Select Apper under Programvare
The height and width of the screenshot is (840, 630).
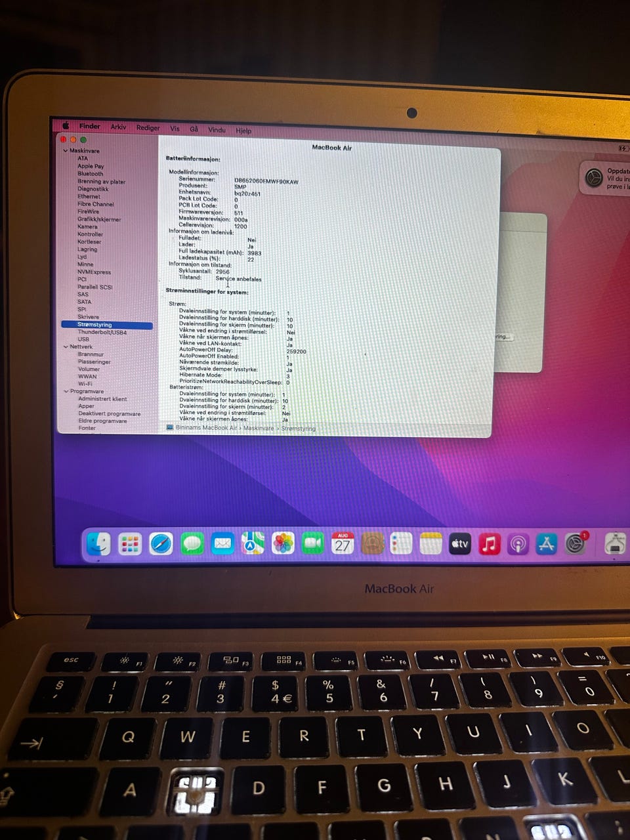(x=86, y=406)
